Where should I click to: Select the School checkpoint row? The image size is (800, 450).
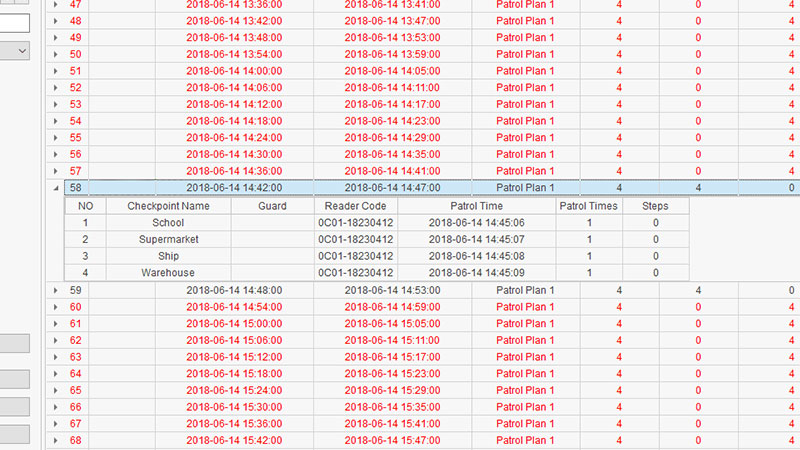tap(168, 223)
